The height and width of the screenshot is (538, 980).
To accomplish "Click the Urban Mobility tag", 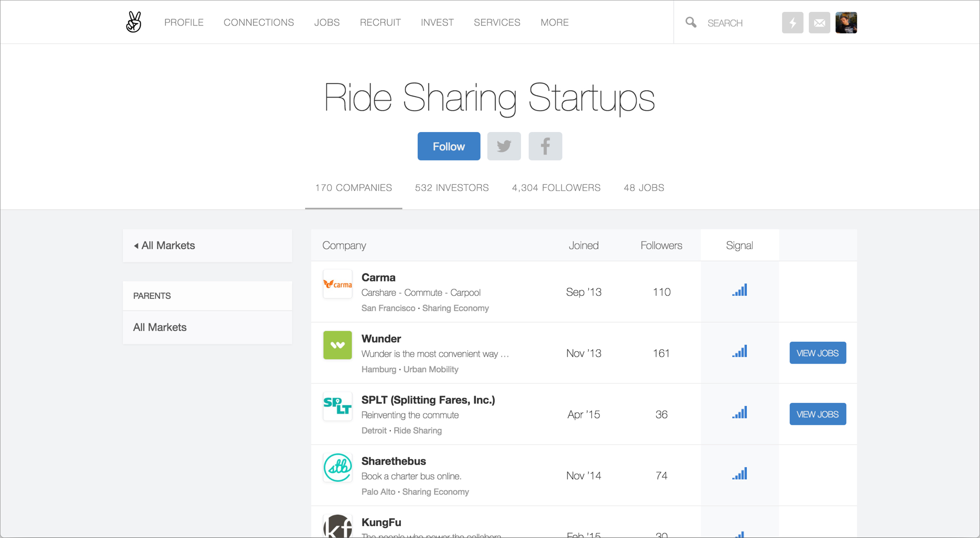I will pos(431,370).
